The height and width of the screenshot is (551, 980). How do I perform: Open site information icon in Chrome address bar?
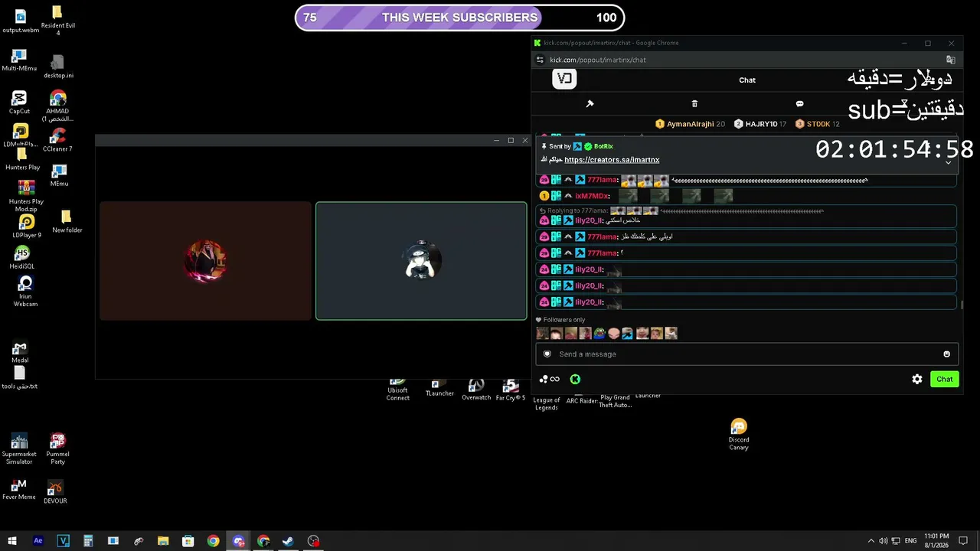540,60
